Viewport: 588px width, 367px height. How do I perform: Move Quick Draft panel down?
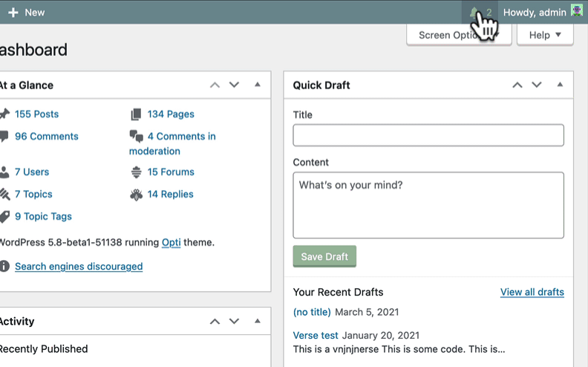click(x=537, y=85)
